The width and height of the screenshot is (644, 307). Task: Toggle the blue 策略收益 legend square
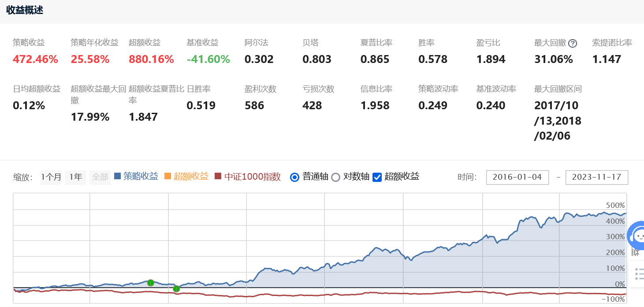[117, 176]
